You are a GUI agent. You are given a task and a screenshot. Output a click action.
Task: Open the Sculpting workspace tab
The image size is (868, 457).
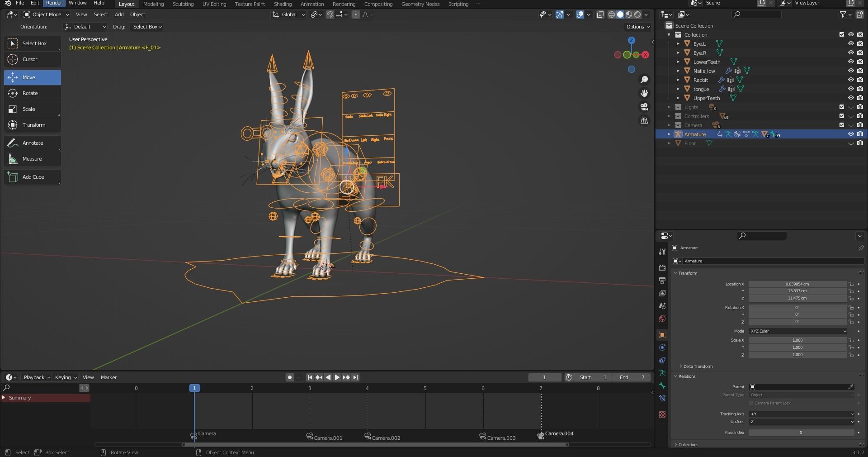point(183,4)
